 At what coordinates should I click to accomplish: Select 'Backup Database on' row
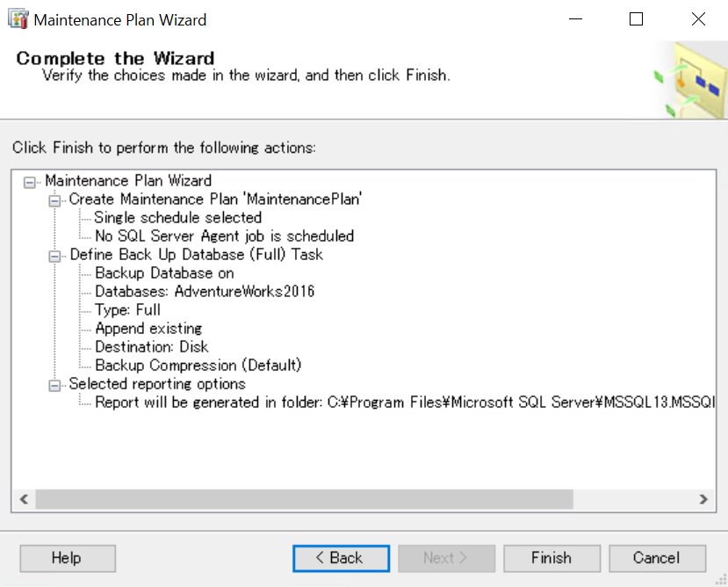pos(164,272)
